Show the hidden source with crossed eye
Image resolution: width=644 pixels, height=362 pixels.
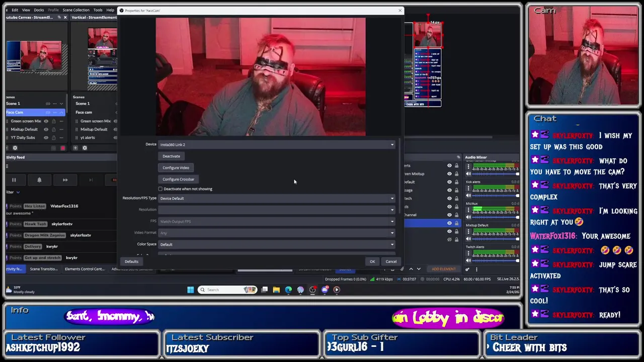449,239
